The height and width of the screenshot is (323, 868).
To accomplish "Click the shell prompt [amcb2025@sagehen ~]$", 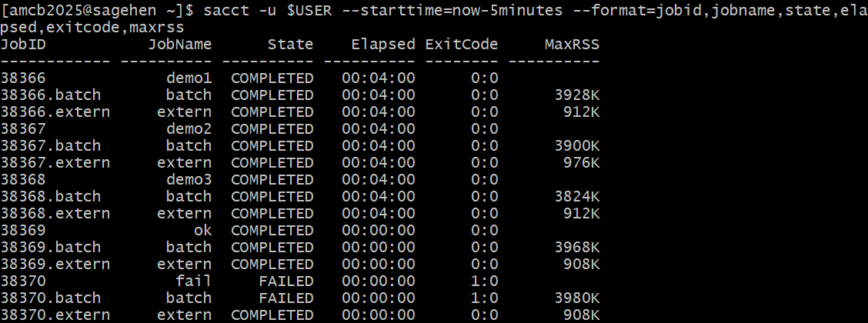I will pyautogui.click(x=97, y=11).
